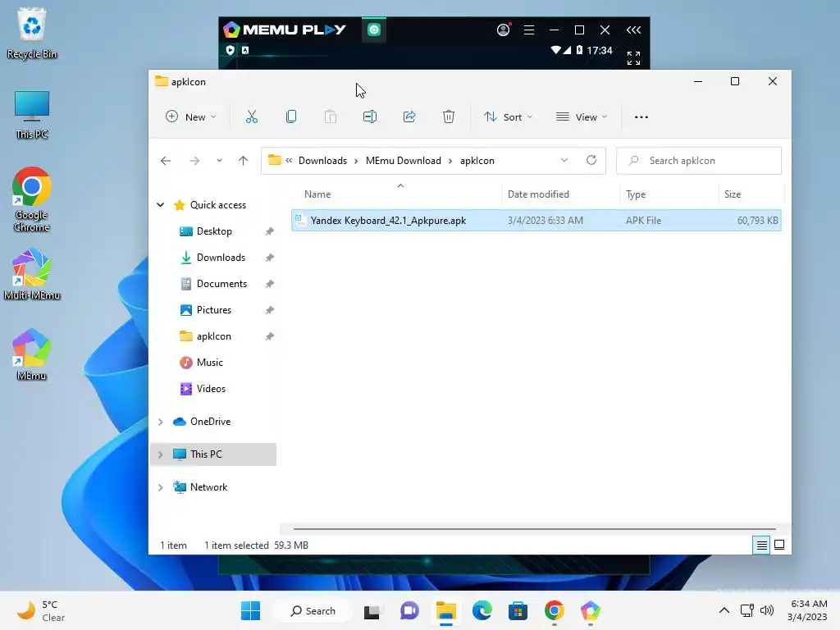The height and width of the screenshot is (630, 840).
Task: Collapse MEmu Play sidebar with triple chevron
Action: click(x=634, y=30)
